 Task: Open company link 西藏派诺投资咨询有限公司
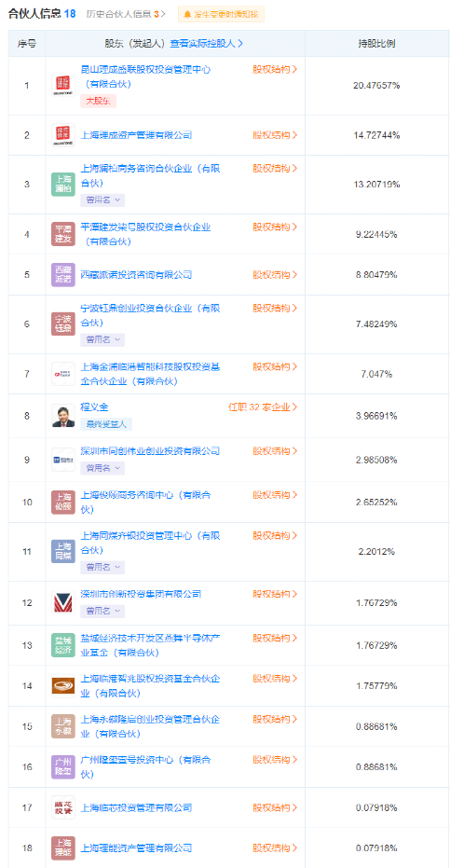tap(136, 274)
